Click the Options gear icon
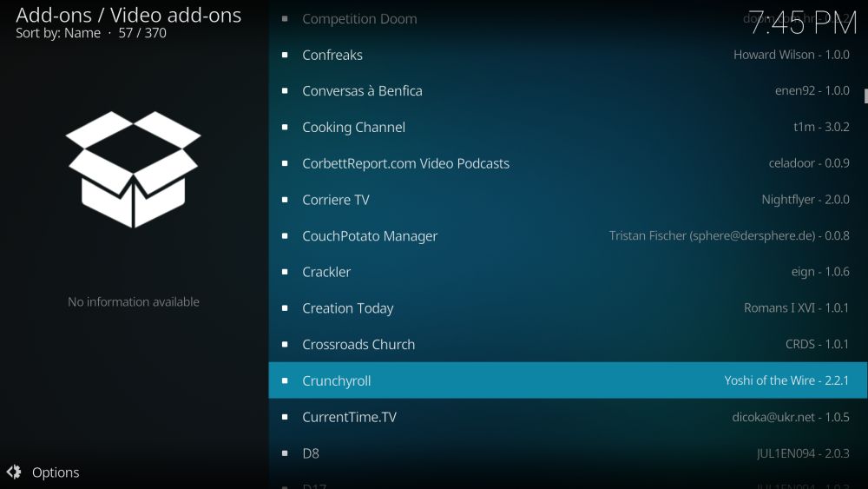Screen dimensions: 868x489 pyautogui.click(x=14, y=472)
